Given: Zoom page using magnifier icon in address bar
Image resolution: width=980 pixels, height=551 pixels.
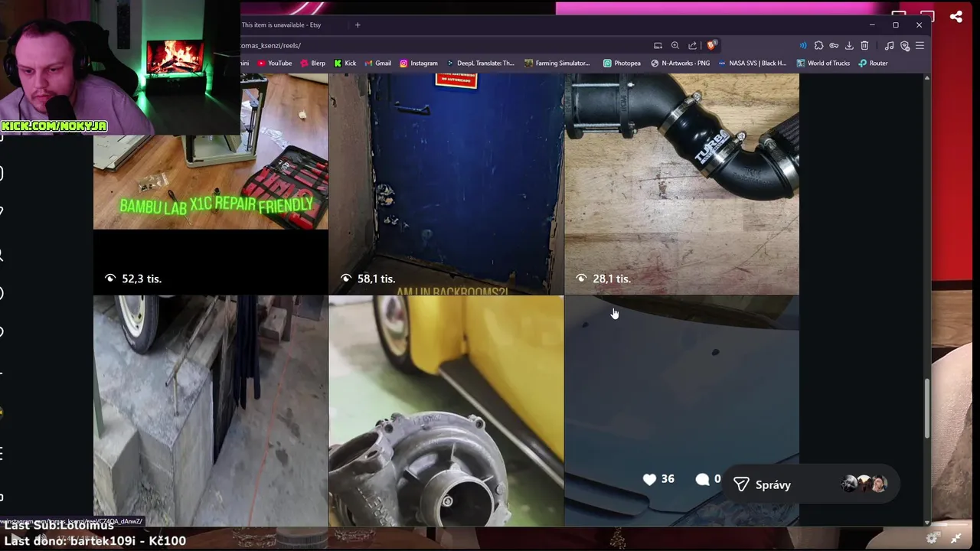Looking at the screenshot, I should (675, 45).
